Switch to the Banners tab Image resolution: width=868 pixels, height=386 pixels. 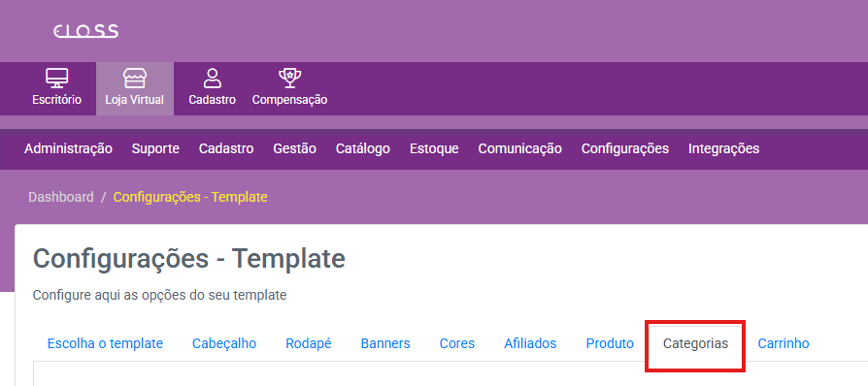(385, 343)
